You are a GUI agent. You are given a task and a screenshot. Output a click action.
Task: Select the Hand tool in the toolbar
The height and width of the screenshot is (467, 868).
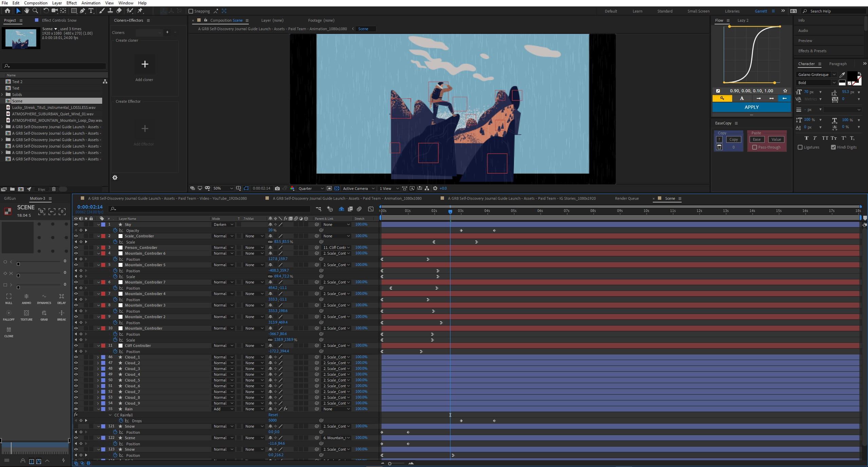coord(27,11)
